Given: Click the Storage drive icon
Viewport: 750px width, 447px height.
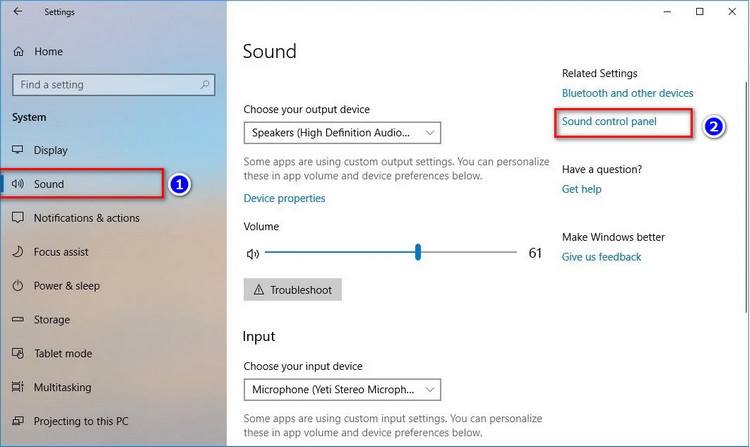Looking at the screenshot, I should [x=18, y=319].
